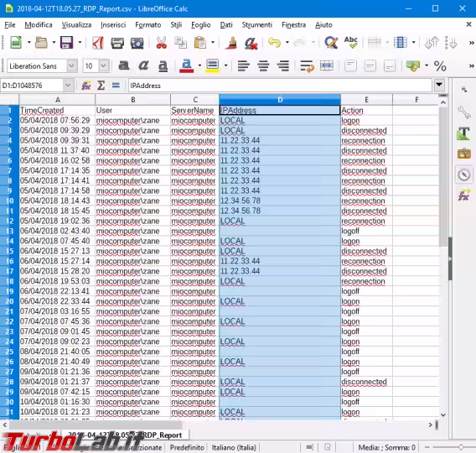Toggle wrap text button
This screenshot has height=453, width=476.
[307, 65]
